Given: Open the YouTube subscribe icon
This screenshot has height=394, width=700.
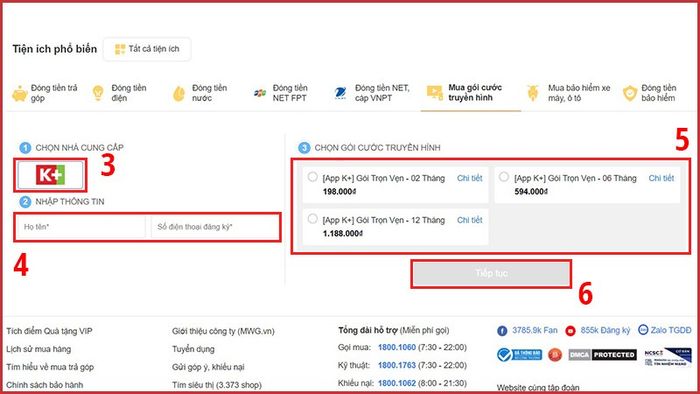Looking at the screenshot, I should (570, 331).
